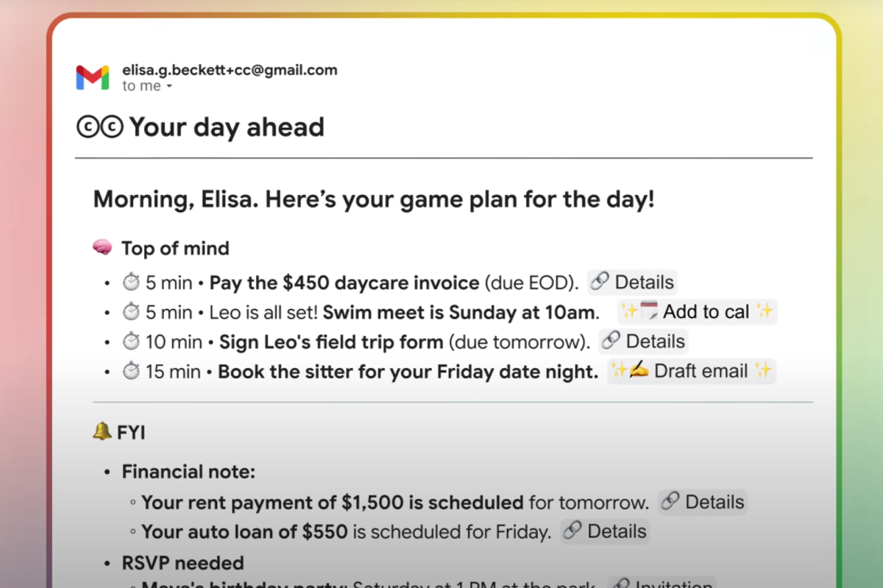Click the stopwatch icon on the sitter item
Image resolution: width=883 pixels, height=588 pixels.
[131, 372]
